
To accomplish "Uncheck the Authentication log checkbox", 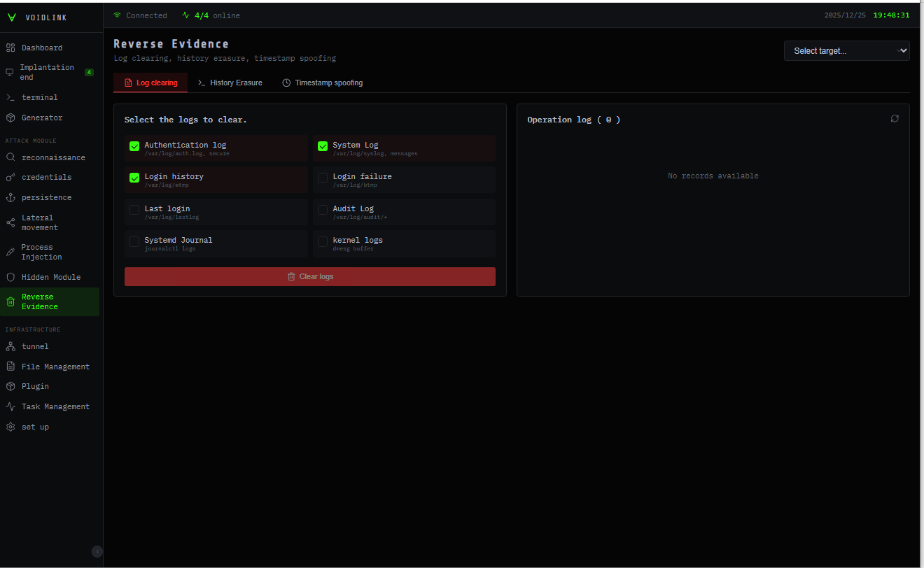I will click(134, 146).
